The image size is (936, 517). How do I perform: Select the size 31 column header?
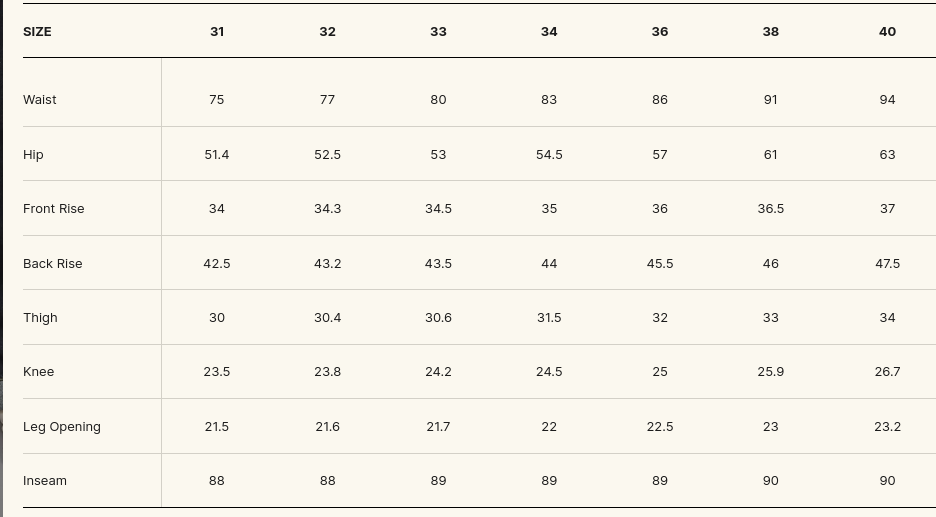[x=217, y=32]
